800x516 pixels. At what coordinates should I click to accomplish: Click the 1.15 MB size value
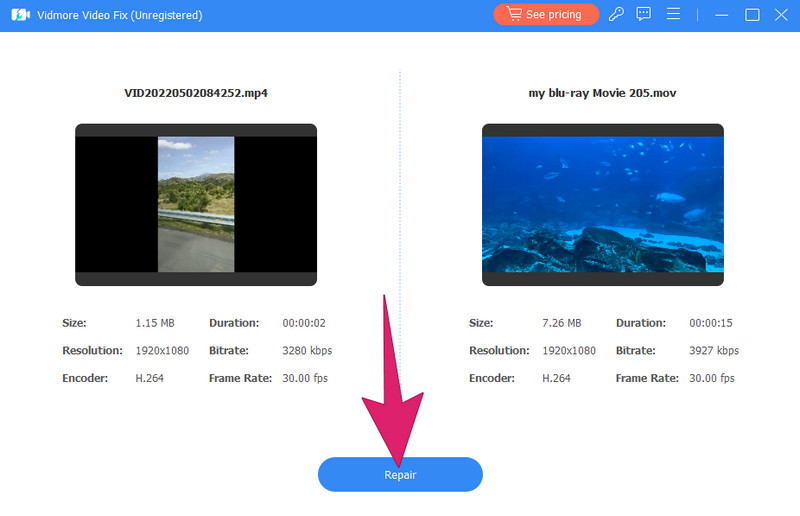pos(155,323)
